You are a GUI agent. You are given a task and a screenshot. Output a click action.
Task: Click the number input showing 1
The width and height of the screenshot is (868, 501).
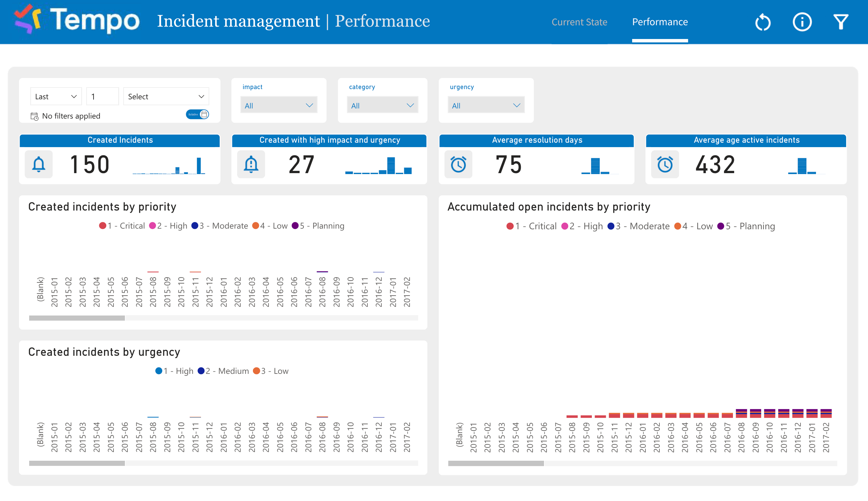(x=102, y=96)
